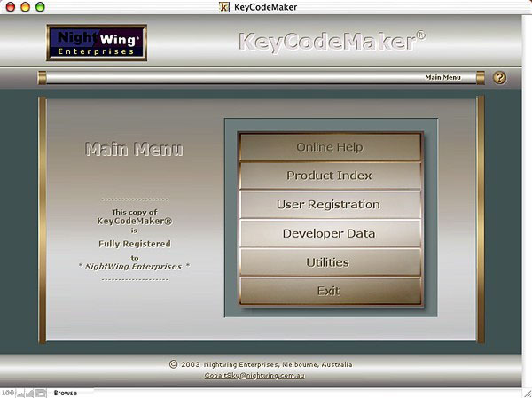Open Developer Data screen

(x=331, y=233)
